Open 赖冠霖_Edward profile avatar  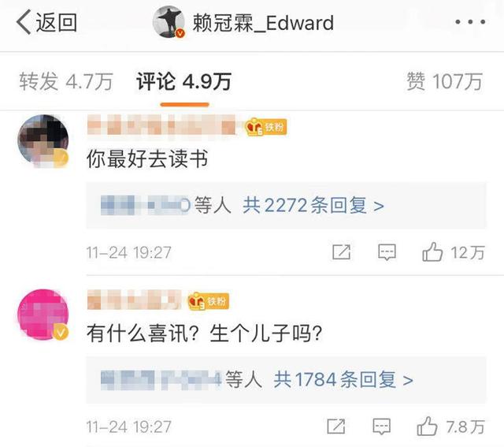169,22
